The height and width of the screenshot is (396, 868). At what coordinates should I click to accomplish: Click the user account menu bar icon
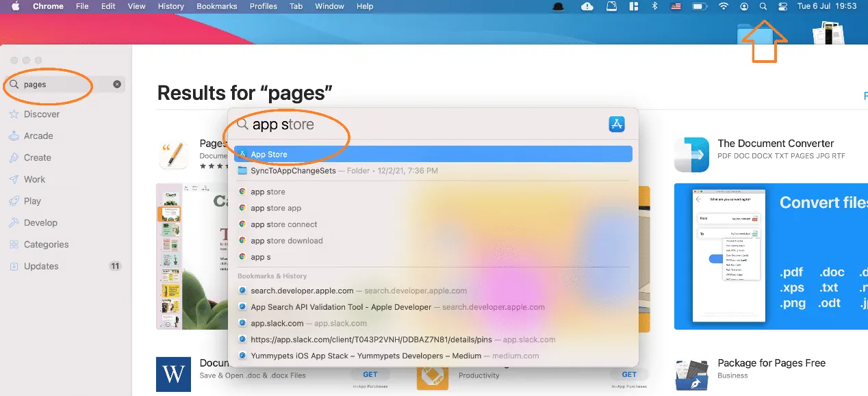pyautogui.click(x=744, y=6)
